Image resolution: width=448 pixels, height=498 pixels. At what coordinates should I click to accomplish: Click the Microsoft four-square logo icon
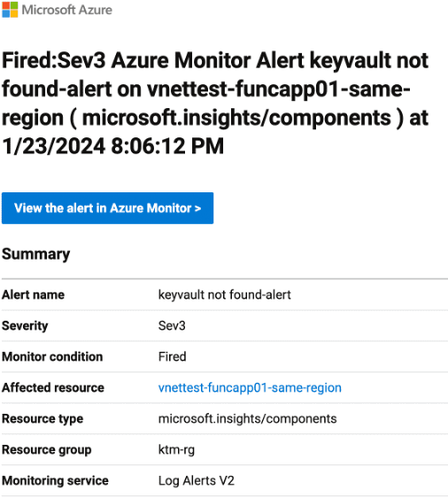10,10
